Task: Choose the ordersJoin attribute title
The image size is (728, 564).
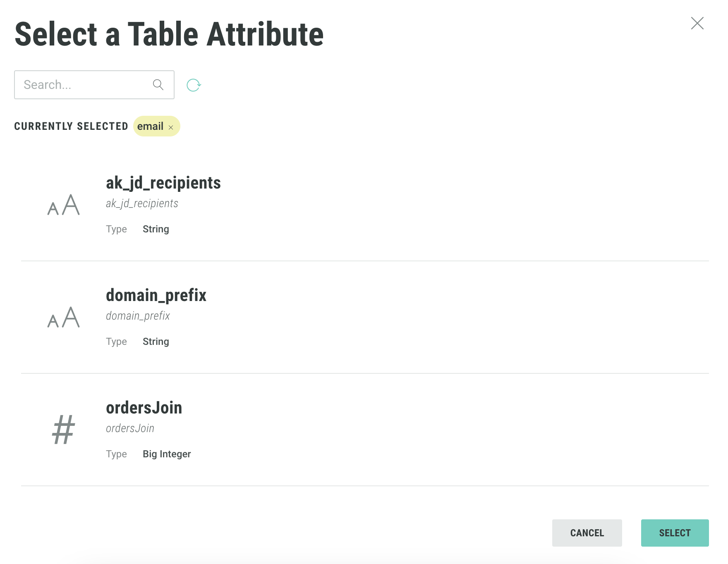Action: 144,408
